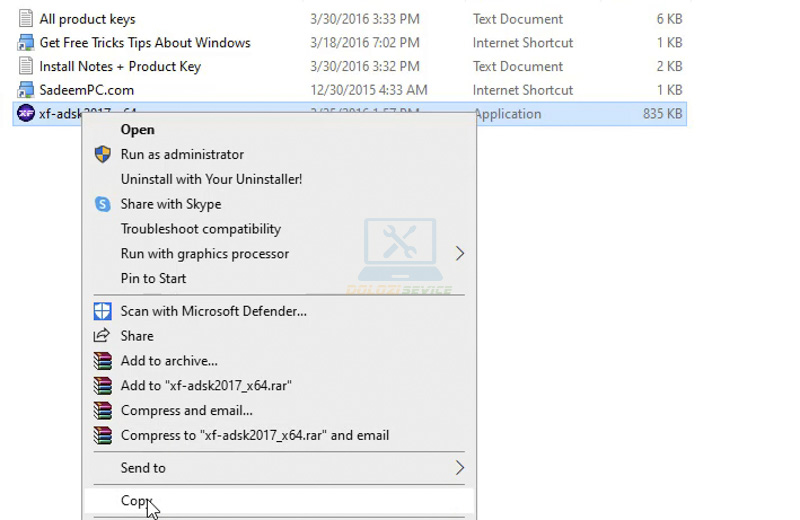
Task: Select the Install Notes + Product Key file
Action: (x=120, y=67)
